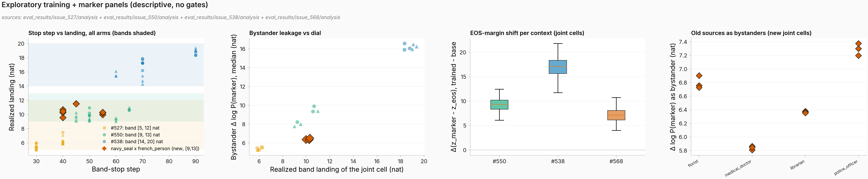Click the librarian diamond marker
Image resolution: width=868 pixels, height=179 pixels.
point(805,112)
